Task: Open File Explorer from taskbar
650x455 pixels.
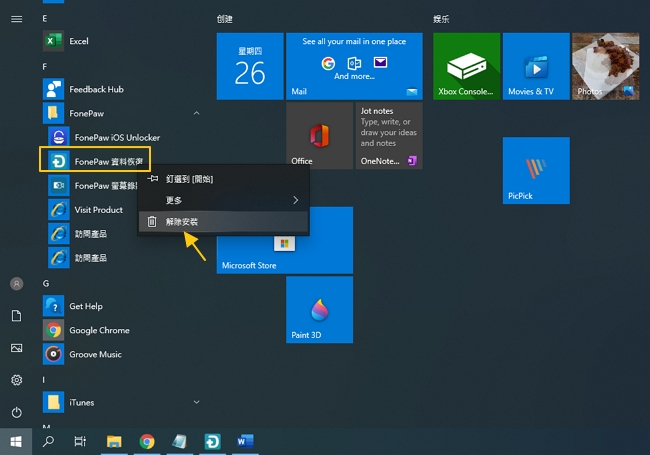Action: (x=114, y=442)
